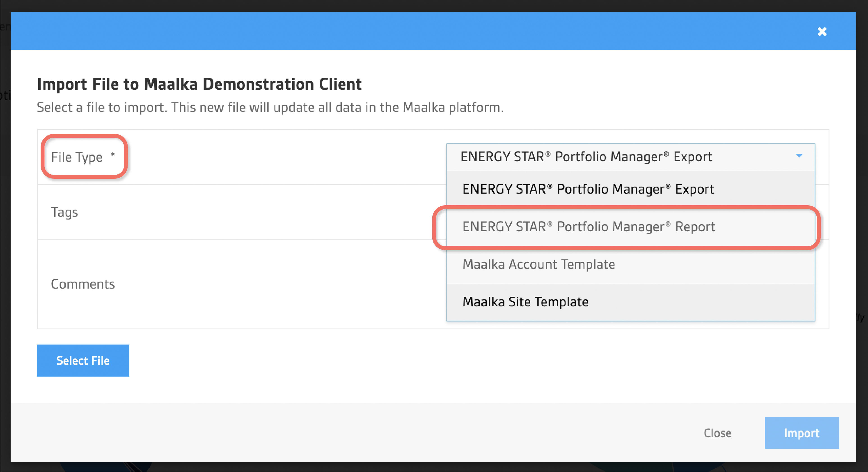Open the File Type dropdown arrow
This screenshot has width=868, height=472.
tap(799, 155)
